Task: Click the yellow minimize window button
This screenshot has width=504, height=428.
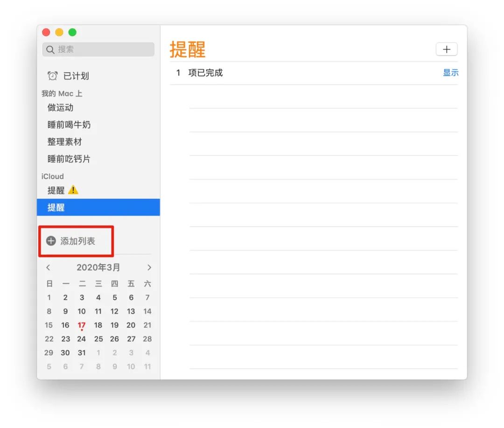Action: [59, 32]
